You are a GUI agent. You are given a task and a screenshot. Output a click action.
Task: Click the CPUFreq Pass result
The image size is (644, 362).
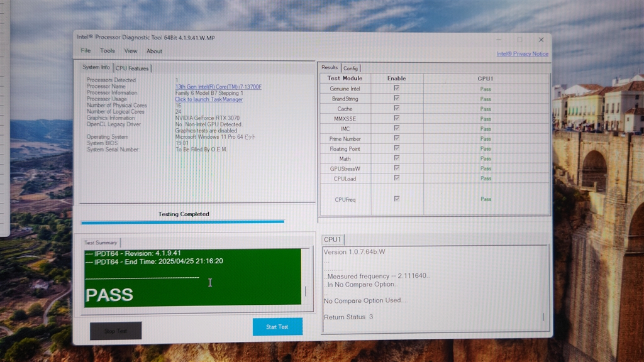point(486,199)
